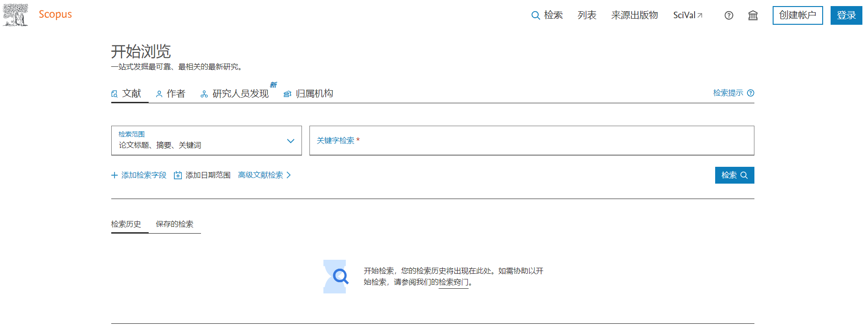Click the 登录 button
868x328 pixels.
846,15
